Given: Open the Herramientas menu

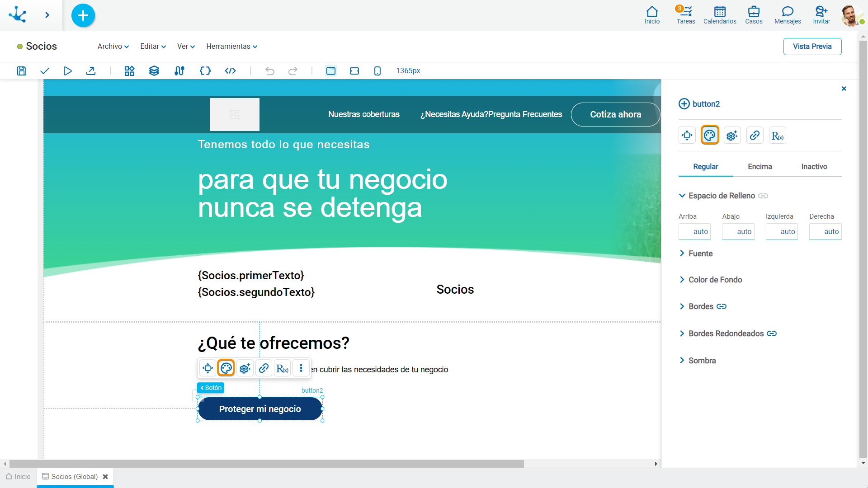Looking at the screenshot, I should [231, 47].
